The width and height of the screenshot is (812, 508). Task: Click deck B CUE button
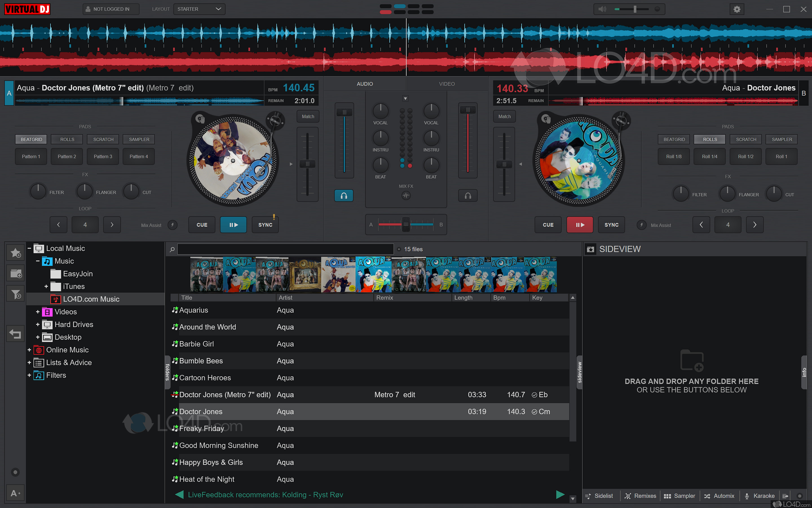pos(548,225)
